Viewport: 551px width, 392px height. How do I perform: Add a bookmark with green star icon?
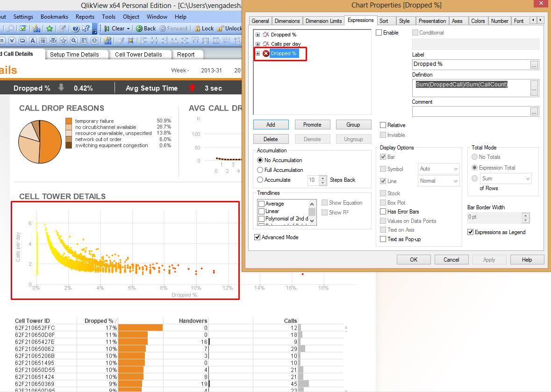coord(50,29)
